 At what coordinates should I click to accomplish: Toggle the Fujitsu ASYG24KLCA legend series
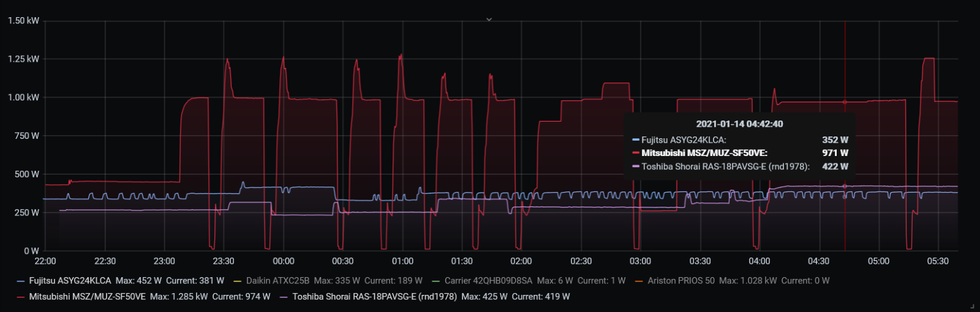point(70,281)
